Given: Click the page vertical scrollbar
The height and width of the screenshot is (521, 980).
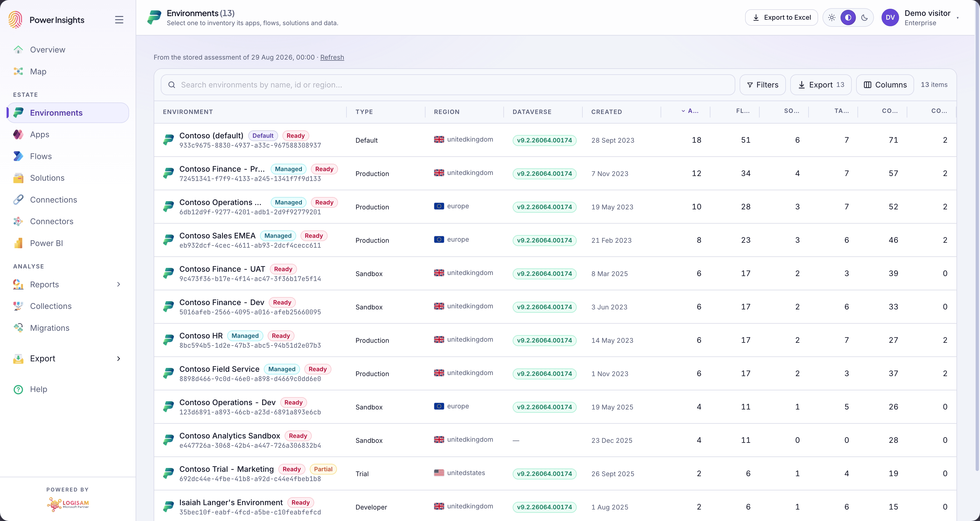Looking at the screenshot, I should 977,236.
